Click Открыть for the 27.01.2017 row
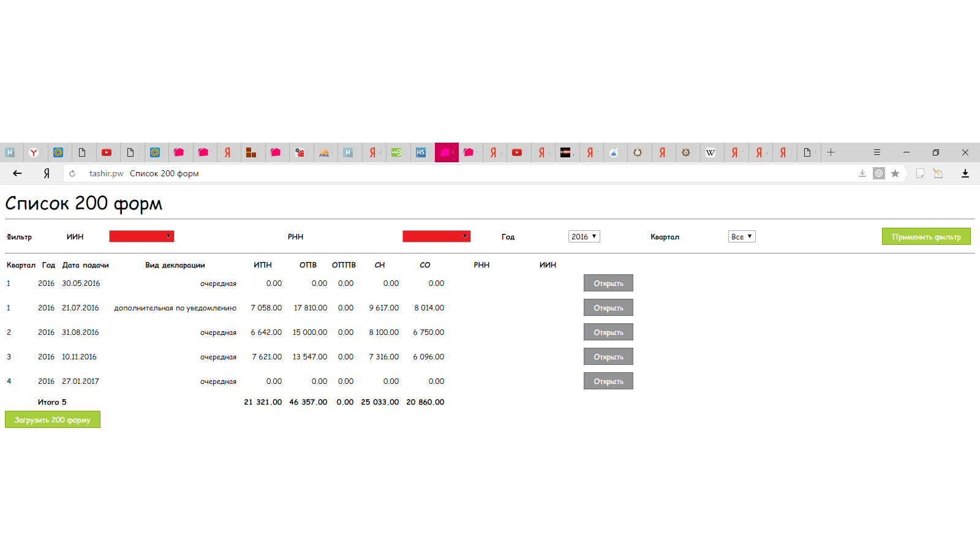 (x=608, y=381)
